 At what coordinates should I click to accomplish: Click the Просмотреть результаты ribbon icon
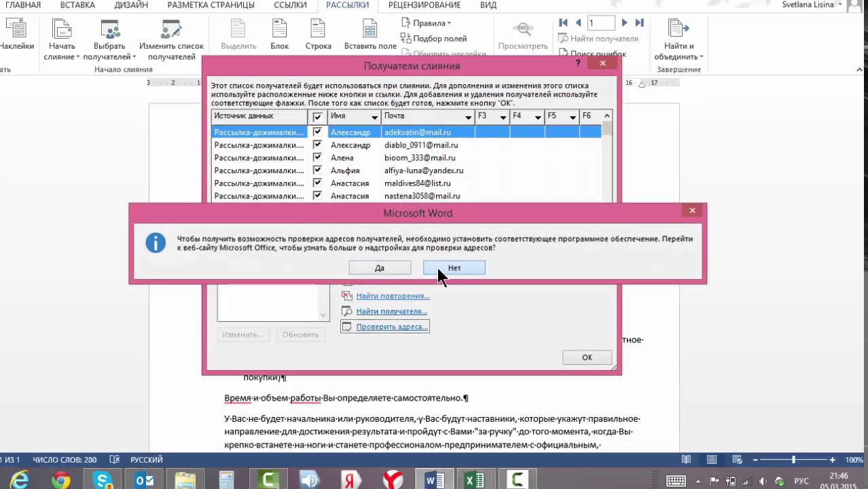pos(522,34)
